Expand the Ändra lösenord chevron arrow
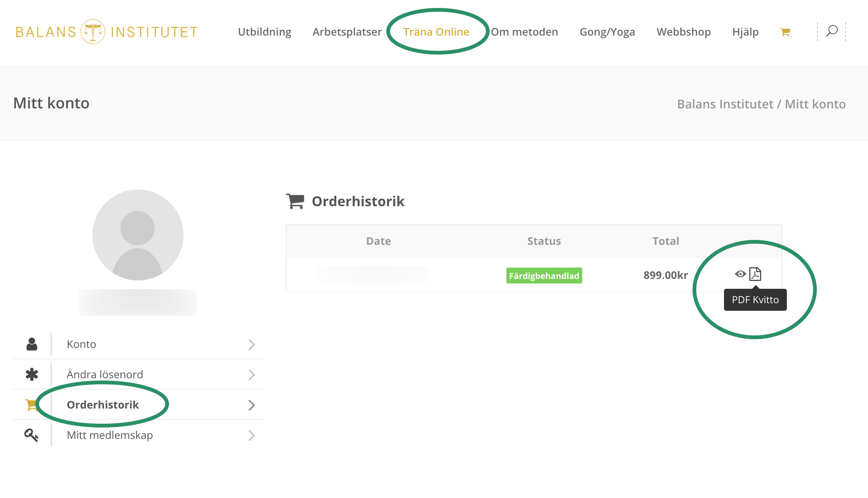Image resolution: width=868 pixels, height=498 pixels. (x=251, y=375)
